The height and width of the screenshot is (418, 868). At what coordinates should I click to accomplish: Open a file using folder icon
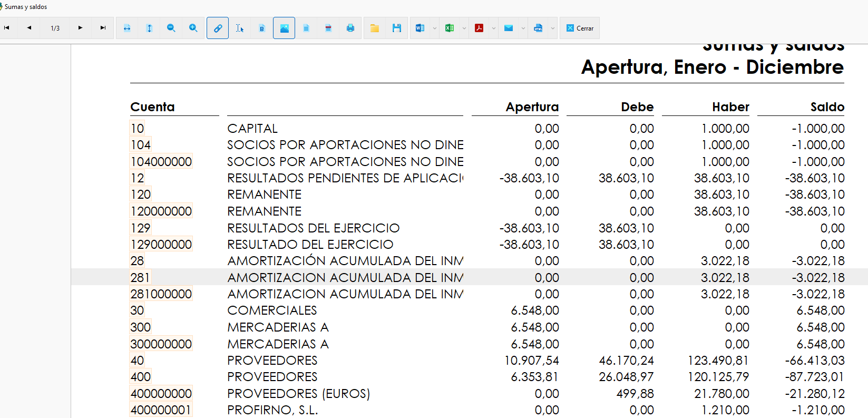pyautogui.click(x=375, y=28)
